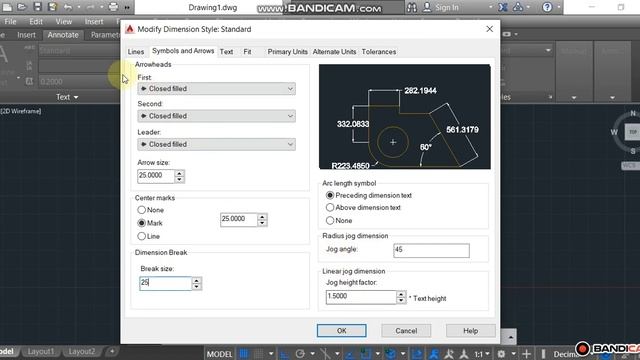Screen dimensions: 640x360
Task: Open the Sign In dropdown arrow
Action: pos(490,7)
